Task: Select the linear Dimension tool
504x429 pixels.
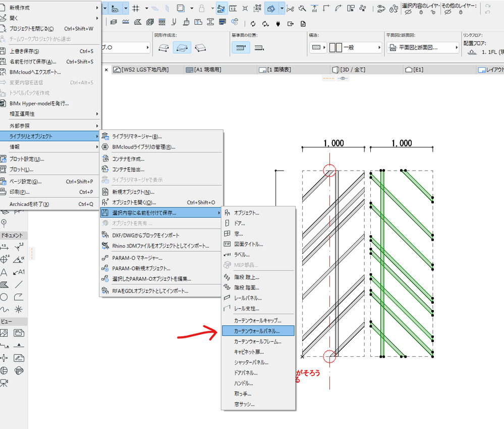Action: pos(4,247)
